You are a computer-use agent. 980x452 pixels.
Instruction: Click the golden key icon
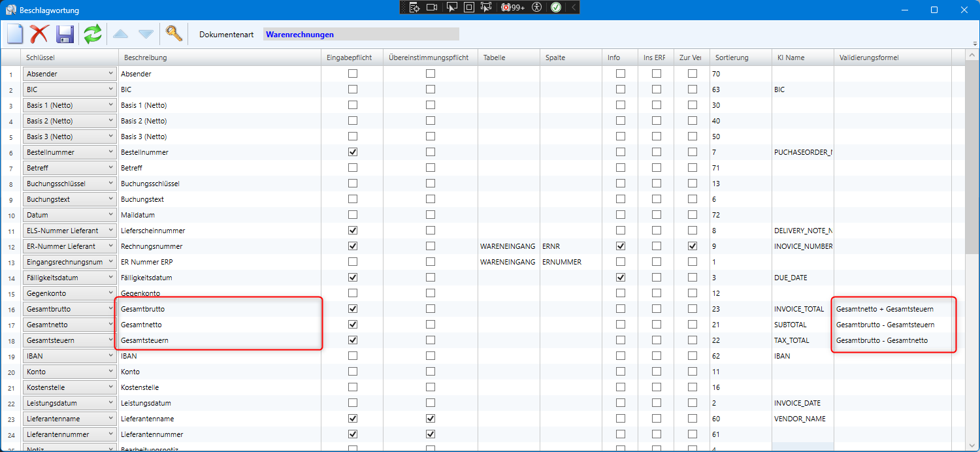[173, 33]
